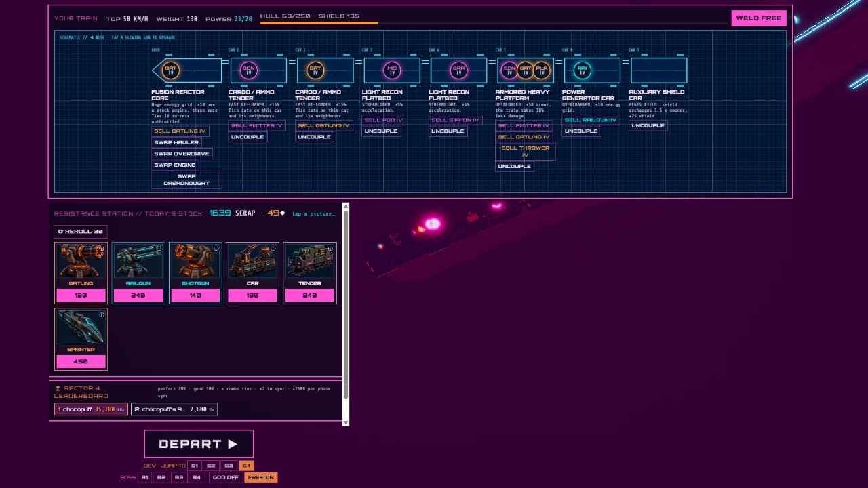Open info icon on the Railgun stock card
This screenshot has width=868, height=488.
159,249
